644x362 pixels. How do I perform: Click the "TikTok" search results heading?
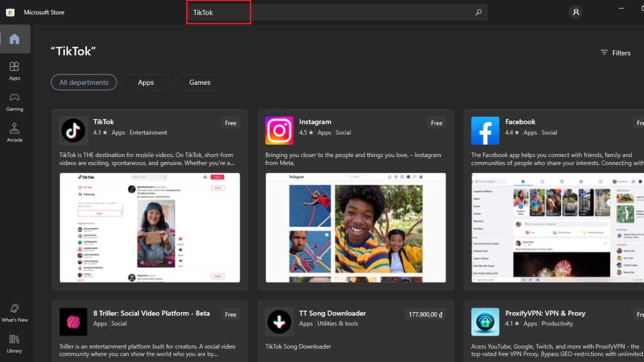[73, 51]
